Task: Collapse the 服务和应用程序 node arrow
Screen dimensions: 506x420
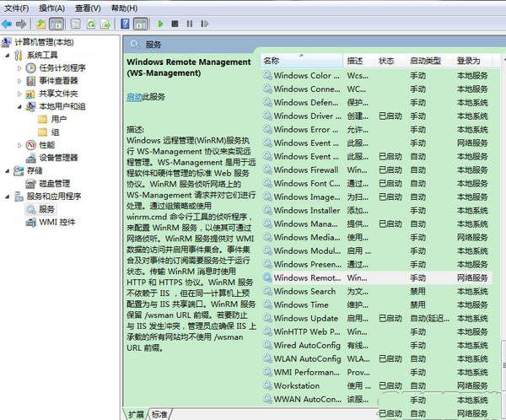Action: click(8, 197)
